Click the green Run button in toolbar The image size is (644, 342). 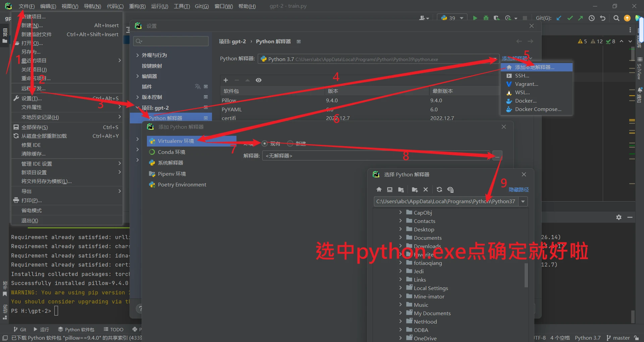475,18
